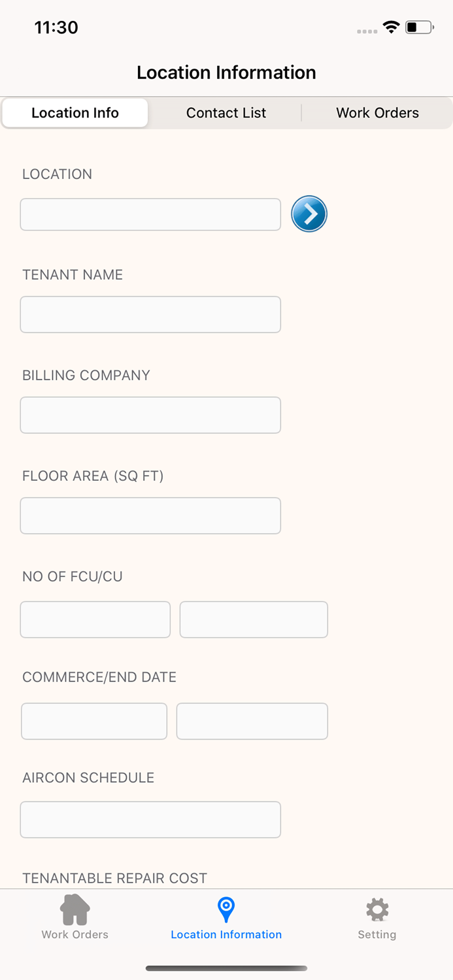Tap the home indicator bar at the bottom
This screenshot has width=453, height=980.
pyautogui.click(x=226, y=969)
